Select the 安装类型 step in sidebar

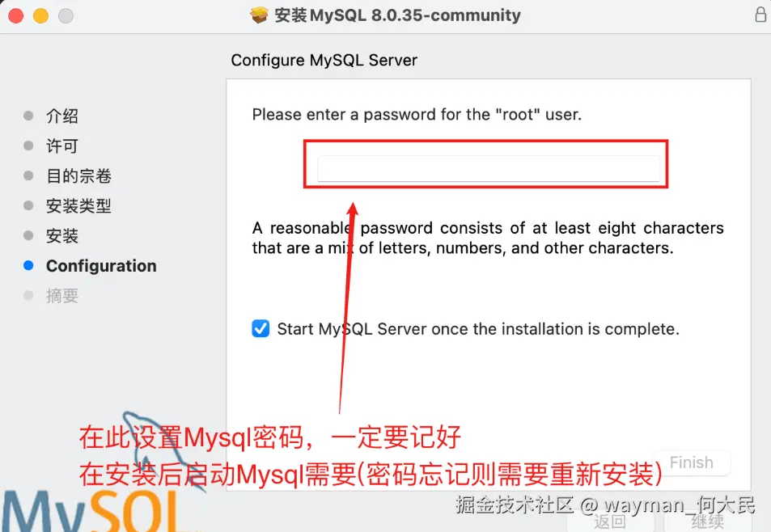coord(78,206)
